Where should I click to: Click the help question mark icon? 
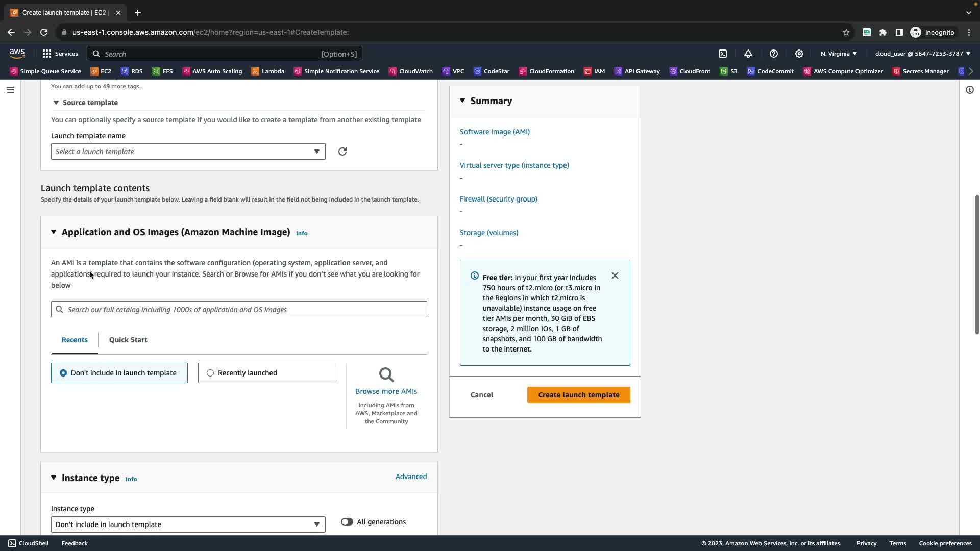pyautogui.click(x=774, y=54)
